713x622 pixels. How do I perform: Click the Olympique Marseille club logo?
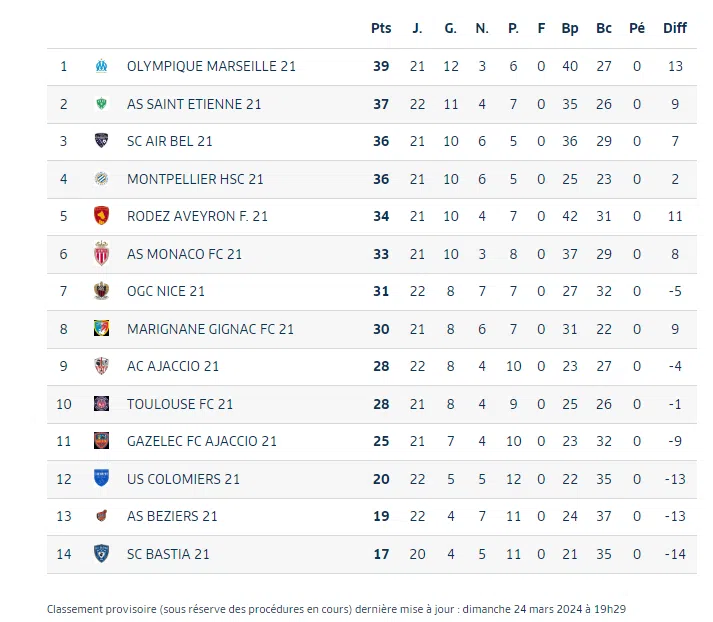(x=101, y=66)
